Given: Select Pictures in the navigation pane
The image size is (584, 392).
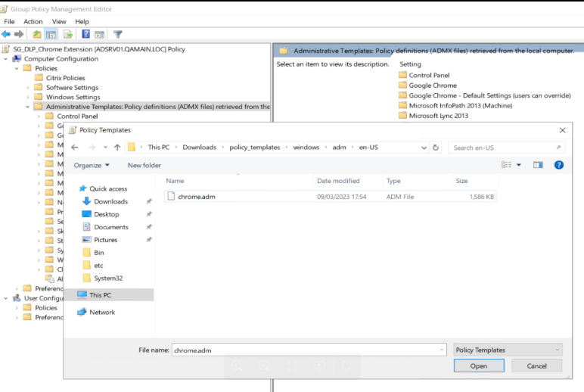Looking at the screenshot, I should (x=105, y=240).
